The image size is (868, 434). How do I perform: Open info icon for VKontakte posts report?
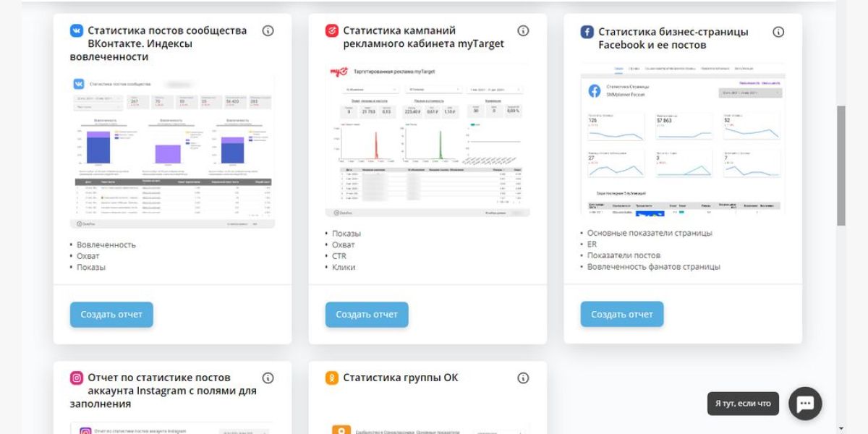pos(268,30)
